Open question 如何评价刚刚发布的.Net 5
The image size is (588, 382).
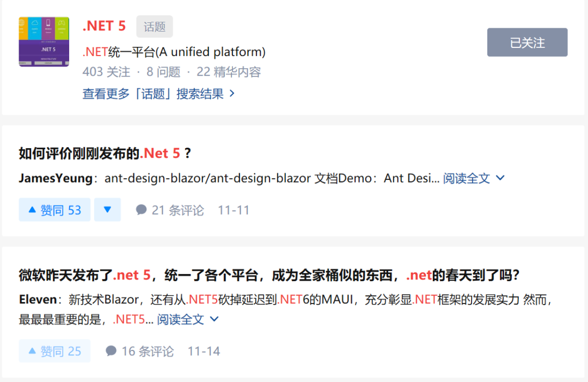click(x=105, y=153)
